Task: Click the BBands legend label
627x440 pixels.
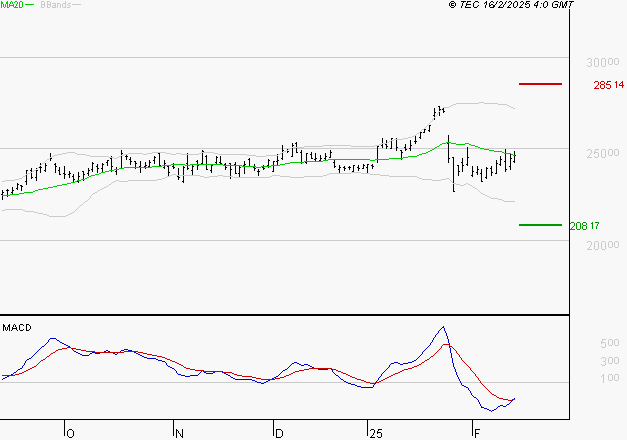Action: pyautogui.click(x=56, y=5)
